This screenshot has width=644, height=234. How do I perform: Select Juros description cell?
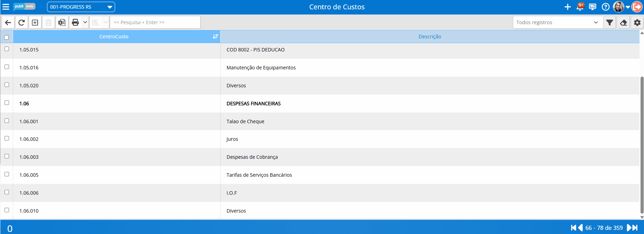[430, 139]
